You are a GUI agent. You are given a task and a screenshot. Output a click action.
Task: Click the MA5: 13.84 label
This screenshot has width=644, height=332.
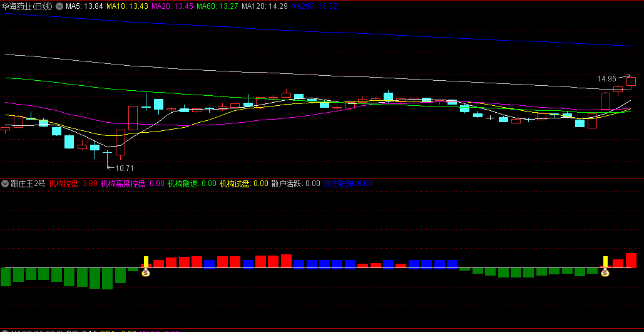point(84,6)
